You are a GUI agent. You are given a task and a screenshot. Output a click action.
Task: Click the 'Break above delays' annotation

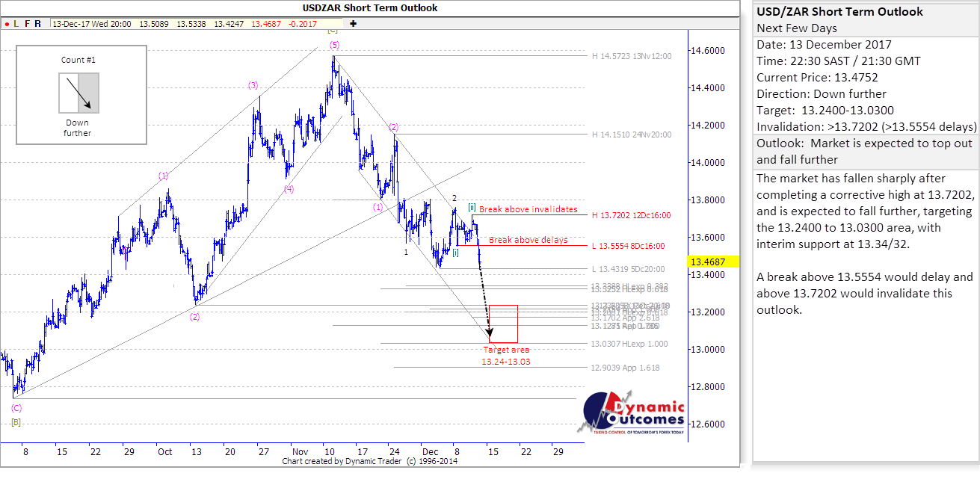(x=528, y=241)
